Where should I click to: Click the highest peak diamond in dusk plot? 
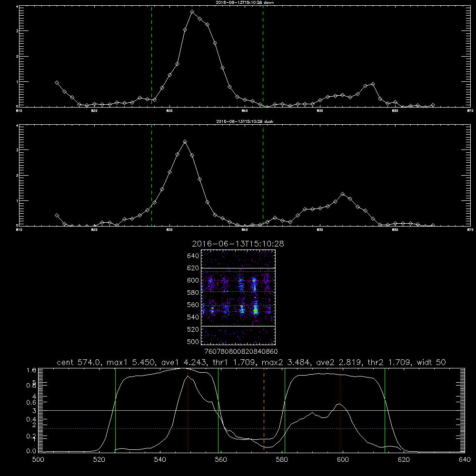tap(185, 142)
